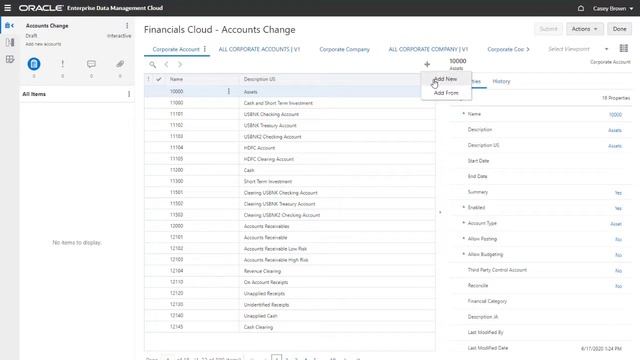
Task: Click the Done button
Action: pyautogui.click(x=620, y=29)
